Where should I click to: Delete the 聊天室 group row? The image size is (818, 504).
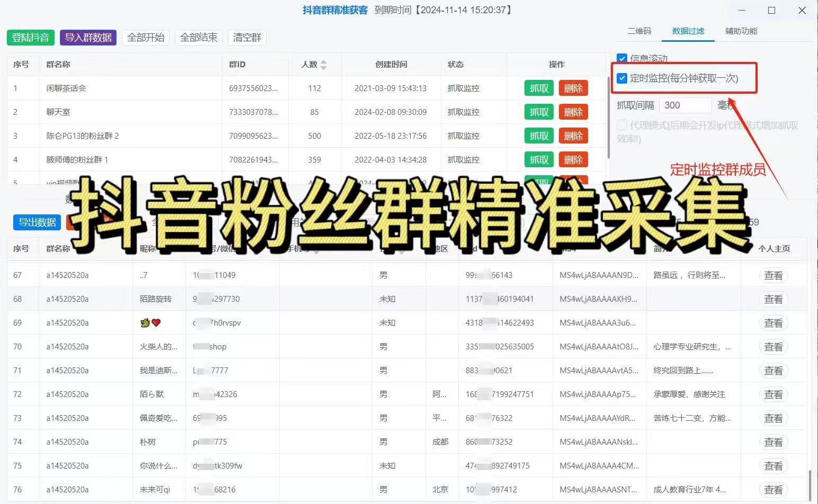(573, 112)
